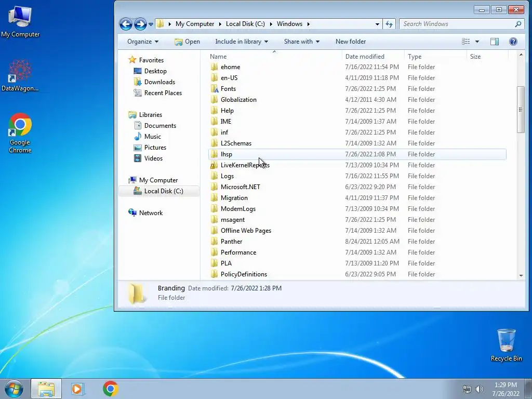The image size is (532, 399).
Task: Create a New folder
Action: [351, 42]
